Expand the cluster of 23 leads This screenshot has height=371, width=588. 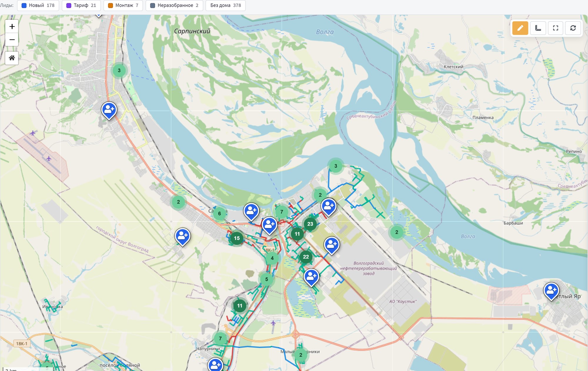point(310,224)
